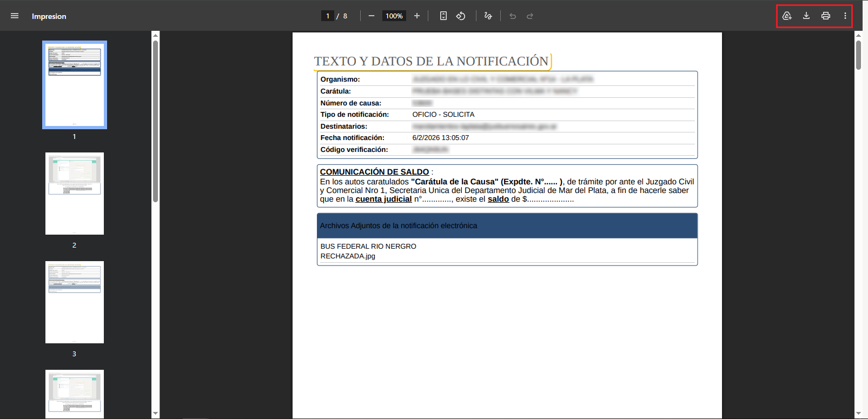Download the PDF file
The height and width of the screenshot is (419, 868).
click(806, 16)
